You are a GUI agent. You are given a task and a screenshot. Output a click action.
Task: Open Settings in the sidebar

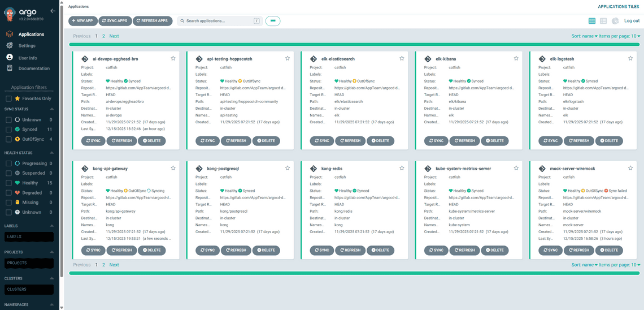coord(27,46)
